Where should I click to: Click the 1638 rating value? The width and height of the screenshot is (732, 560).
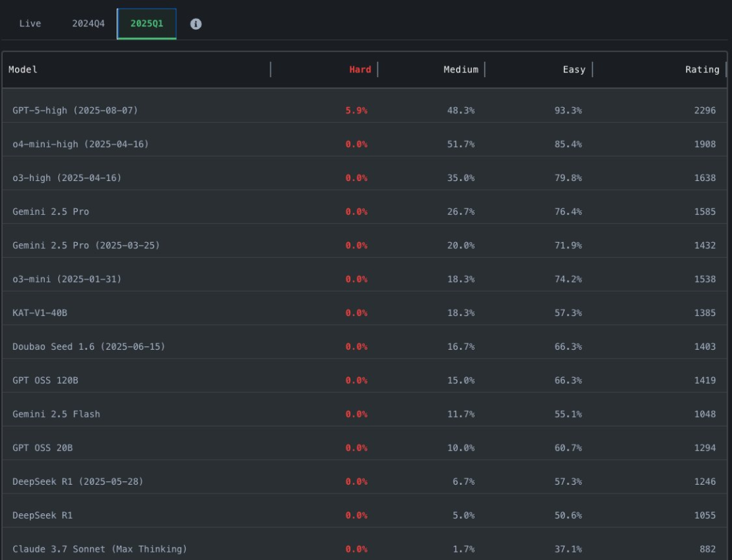coord(705,178)
